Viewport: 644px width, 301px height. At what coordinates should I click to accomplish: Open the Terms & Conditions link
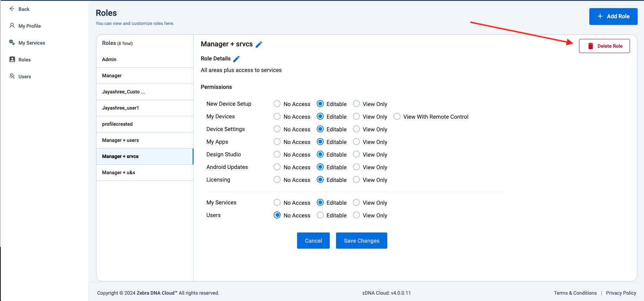click(575, 293)
